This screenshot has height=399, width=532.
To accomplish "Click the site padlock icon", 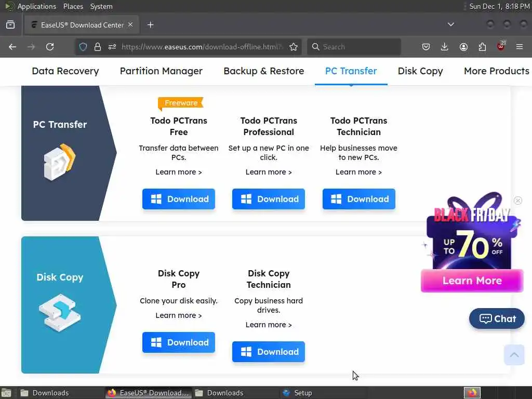I will 98,47.
